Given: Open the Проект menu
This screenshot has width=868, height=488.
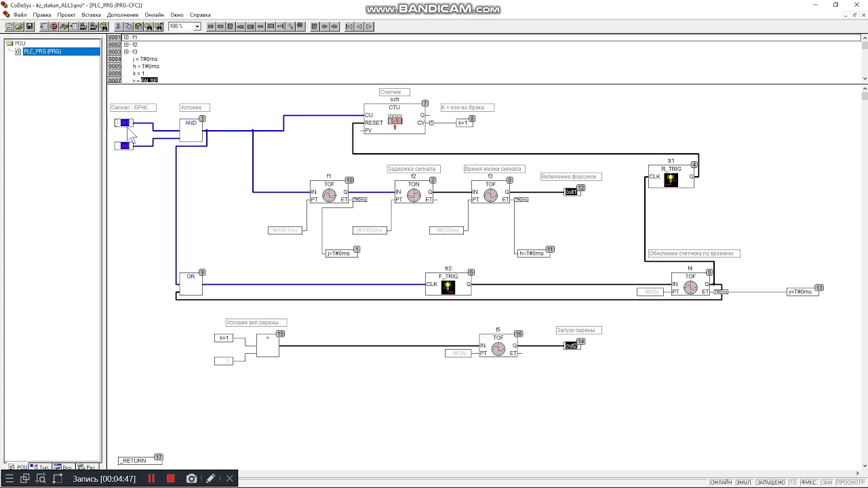Looking at the screenshot, I should click(66, 14).
